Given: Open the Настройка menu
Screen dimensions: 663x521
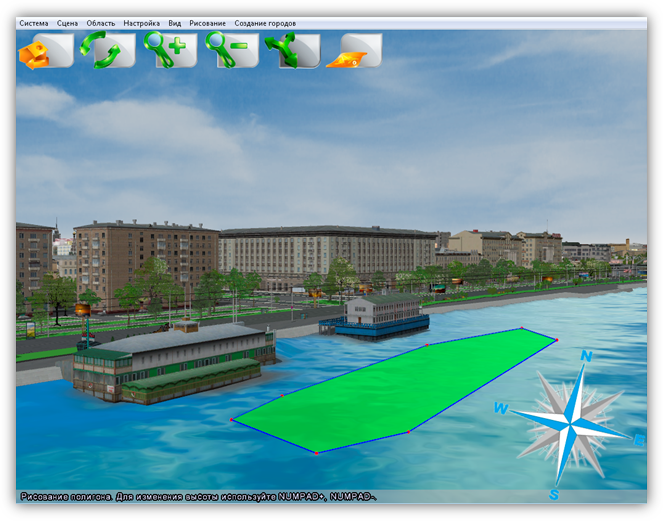Looking at the screenshot, I should click(142, 22).
